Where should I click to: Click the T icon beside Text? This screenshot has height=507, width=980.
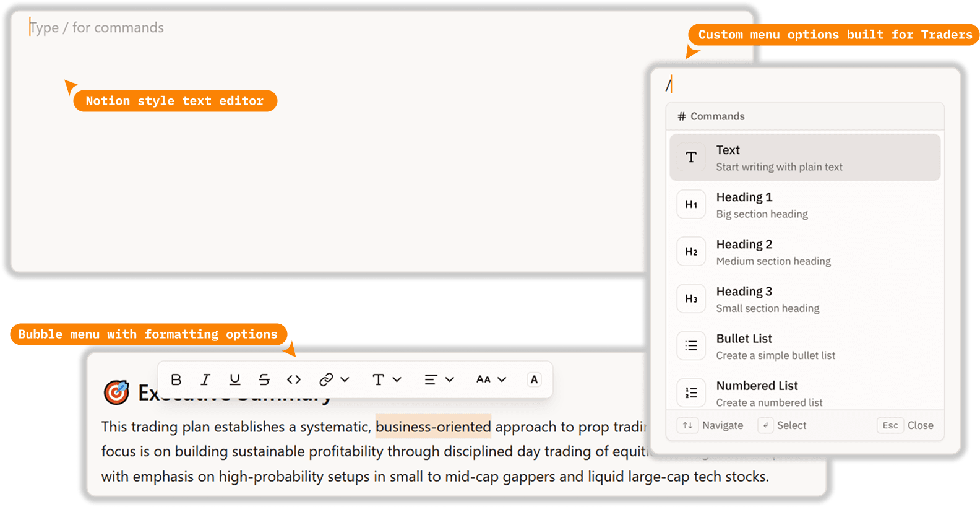click(x=691, y=157)
